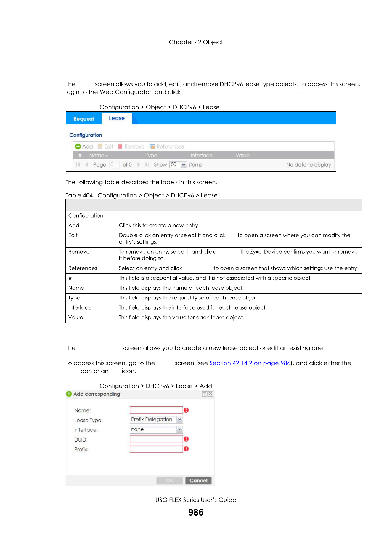Go to next page arrow
The height and width of the screenshot is (554, 392).
139,165
